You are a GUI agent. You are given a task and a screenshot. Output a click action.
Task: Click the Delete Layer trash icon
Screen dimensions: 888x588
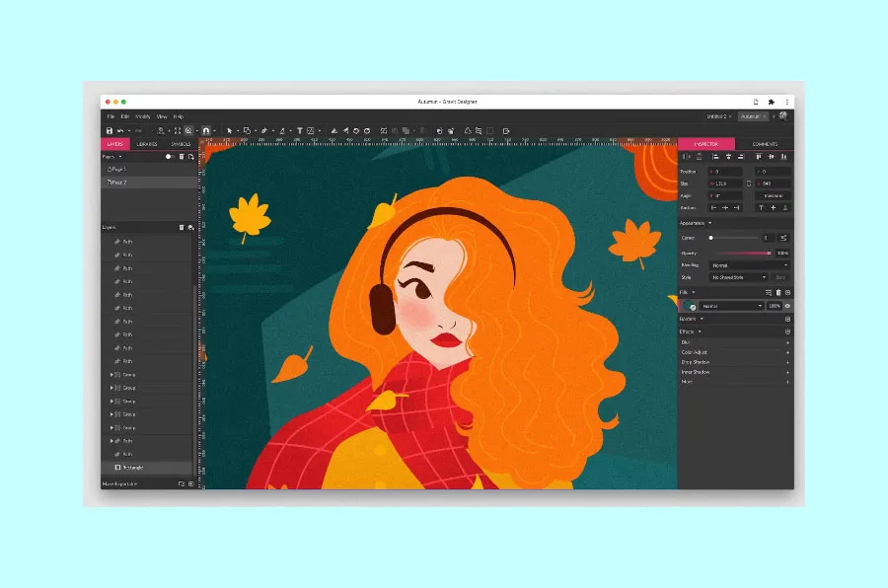tap(181, 227)
